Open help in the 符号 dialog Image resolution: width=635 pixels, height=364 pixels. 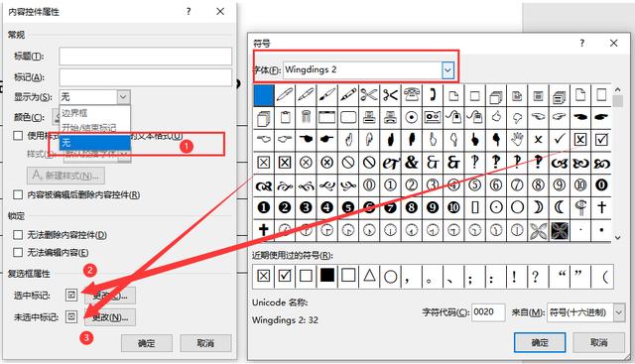pyautogui.click(x=582, y=43)
